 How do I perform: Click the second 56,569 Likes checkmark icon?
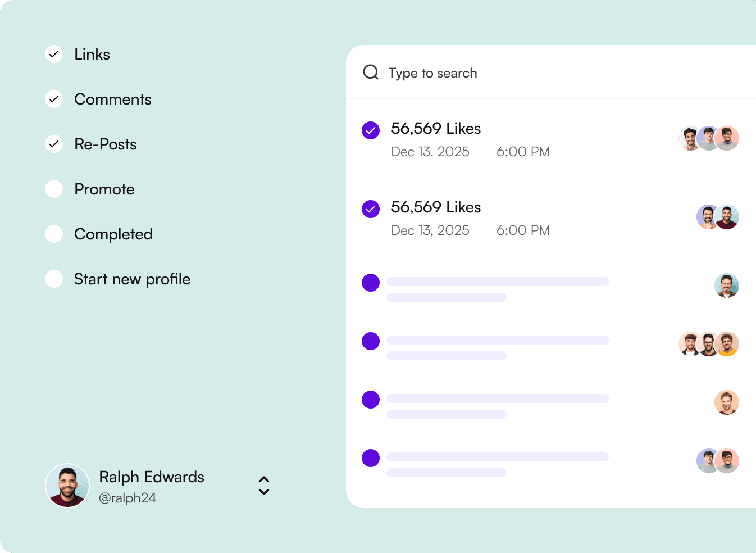click(371, 209)
